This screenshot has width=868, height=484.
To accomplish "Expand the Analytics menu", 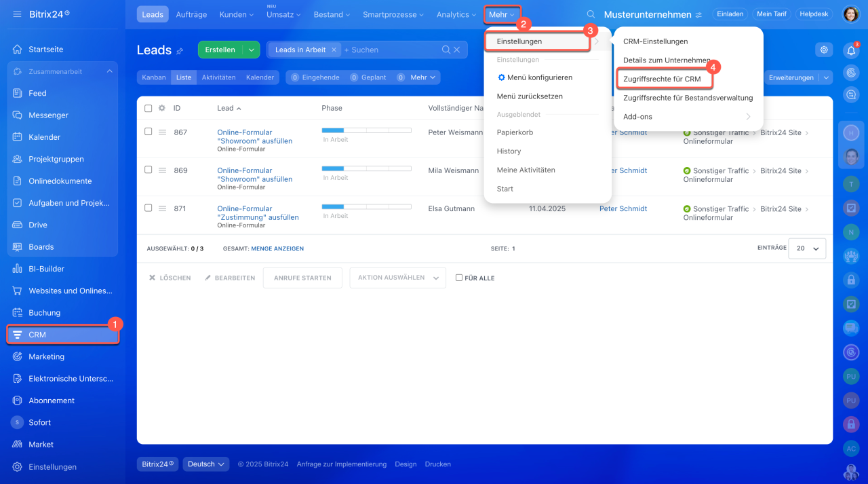I will click(x=456, y=14).
